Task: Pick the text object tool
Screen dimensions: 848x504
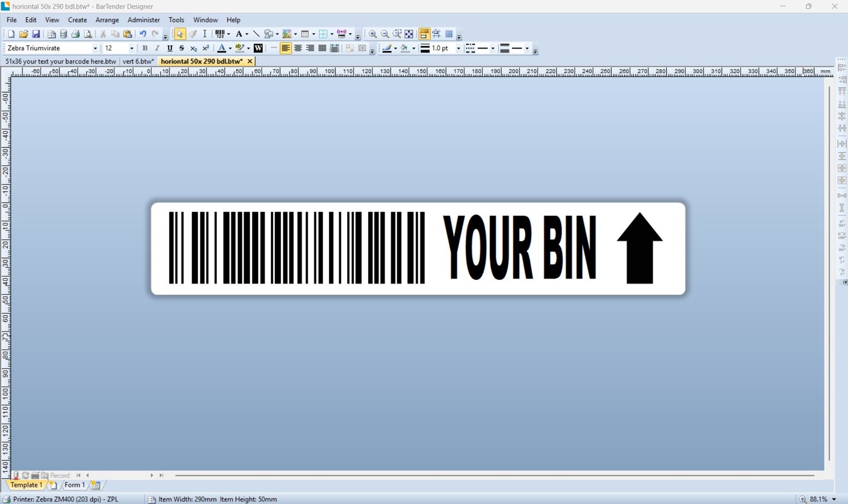Action: tap(239, 34)
